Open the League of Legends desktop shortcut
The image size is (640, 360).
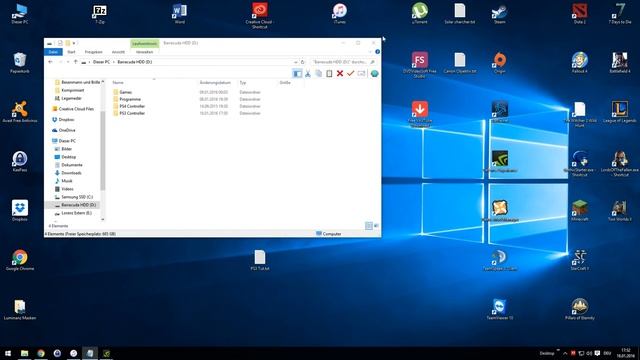620,112
